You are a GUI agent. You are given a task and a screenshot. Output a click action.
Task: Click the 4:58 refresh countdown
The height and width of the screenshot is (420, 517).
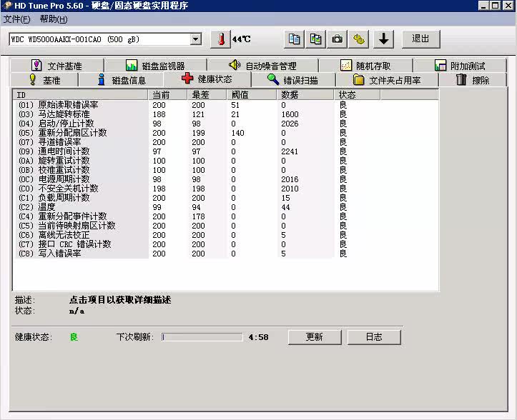click(x=259, y=337)
